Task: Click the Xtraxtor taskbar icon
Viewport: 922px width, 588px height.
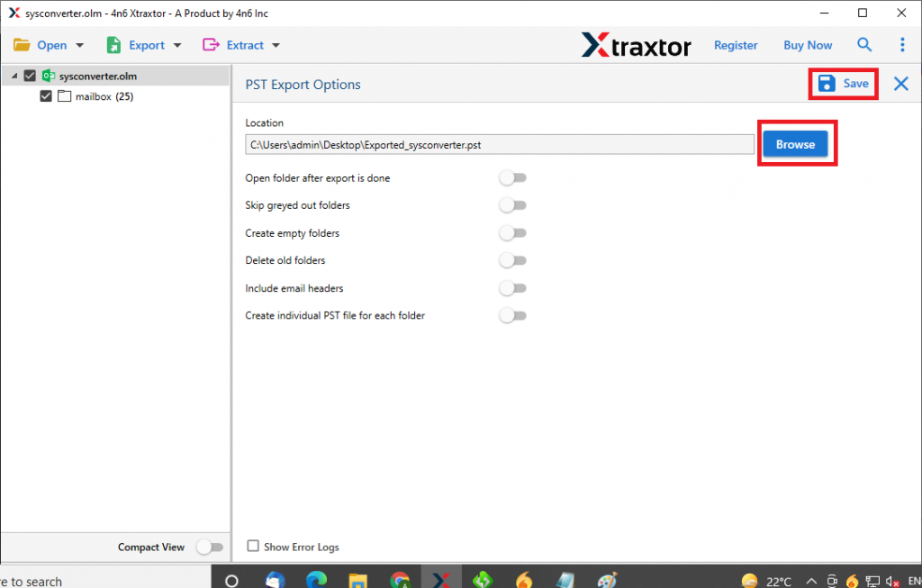Action: (441, 580)
